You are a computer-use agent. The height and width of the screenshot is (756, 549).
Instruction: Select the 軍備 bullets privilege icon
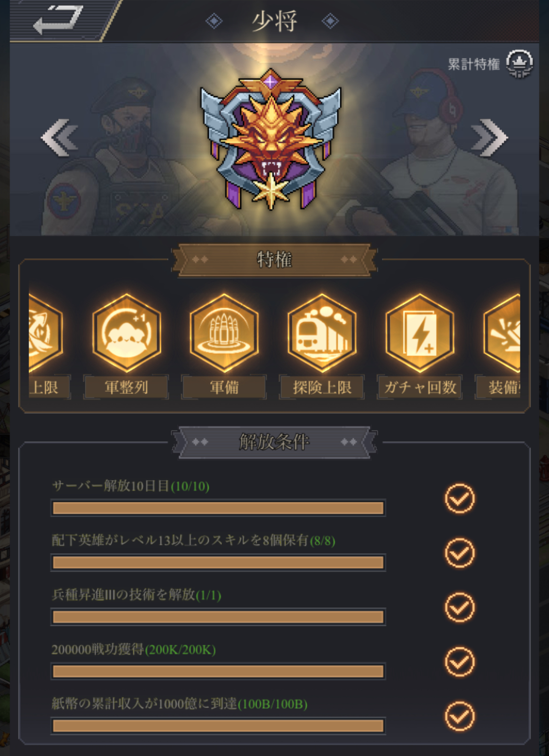coord(224,333)
